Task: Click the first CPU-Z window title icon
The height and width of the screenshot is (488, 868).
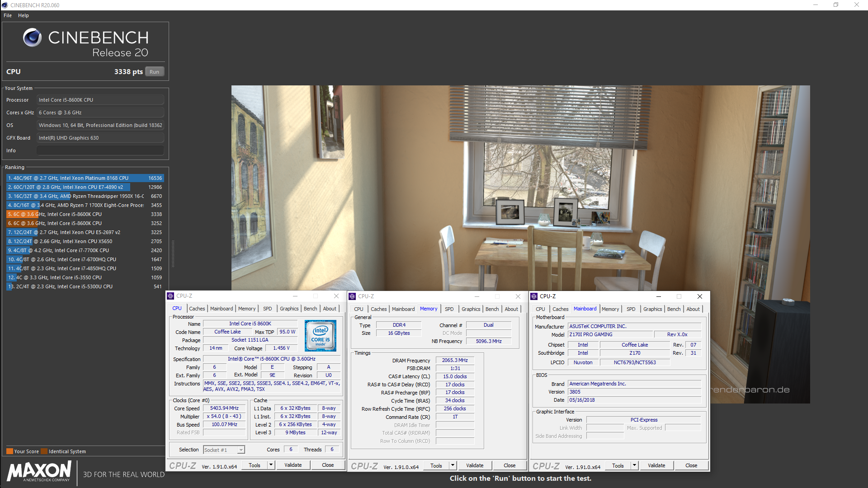Action: click(170, 296)
